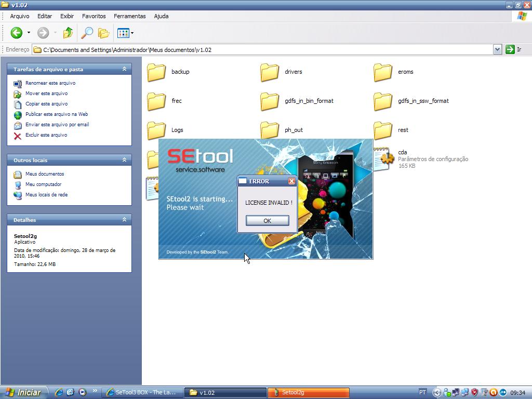Image resolution: width=532 pixels, height=399 pixels.
Task: Open the Editar menu
Action: pos(45,16)
